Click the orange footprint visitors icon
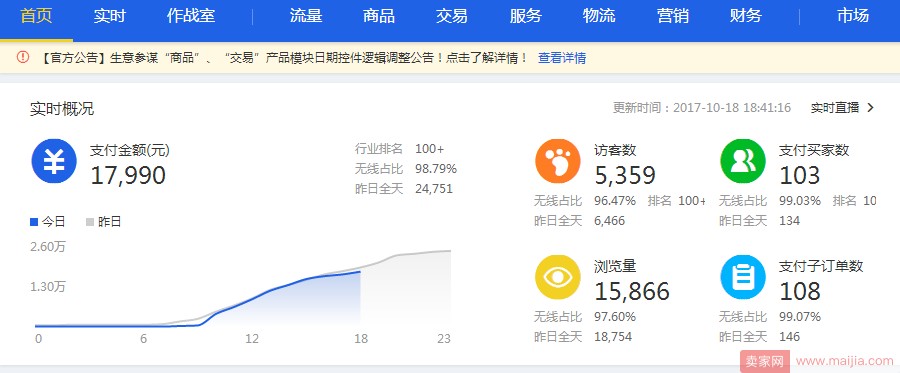 pyautogui.click(x=558, y=161)
